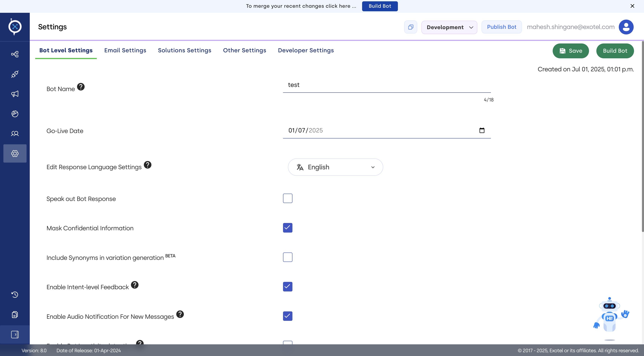Enable Speak out Bot Response checkbox
The height and width of the screenshot is (356, 644).
click(x=288, y=198)
